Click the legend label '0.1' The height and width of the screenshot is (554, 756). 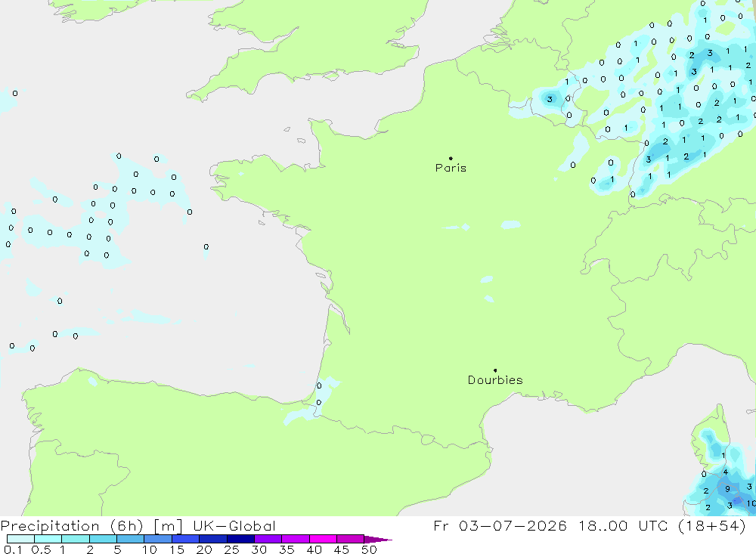[x=13, y=549]
